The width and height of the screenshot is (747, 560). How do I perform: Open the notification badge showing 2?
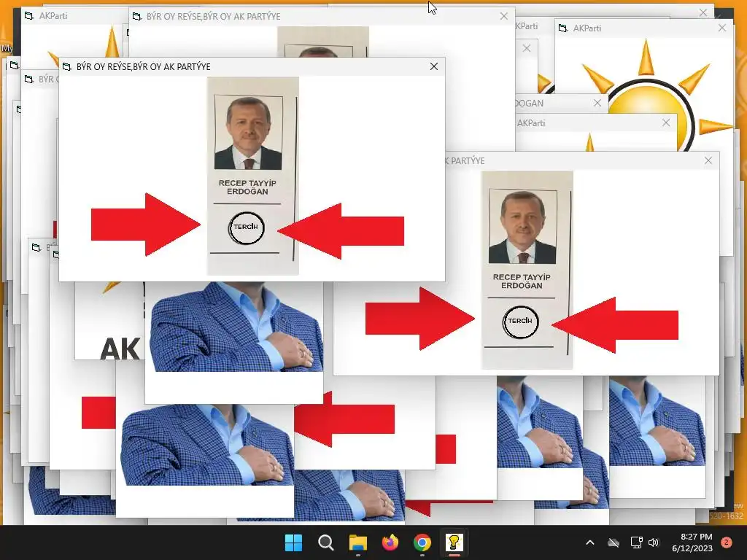(x=726, y=542)
